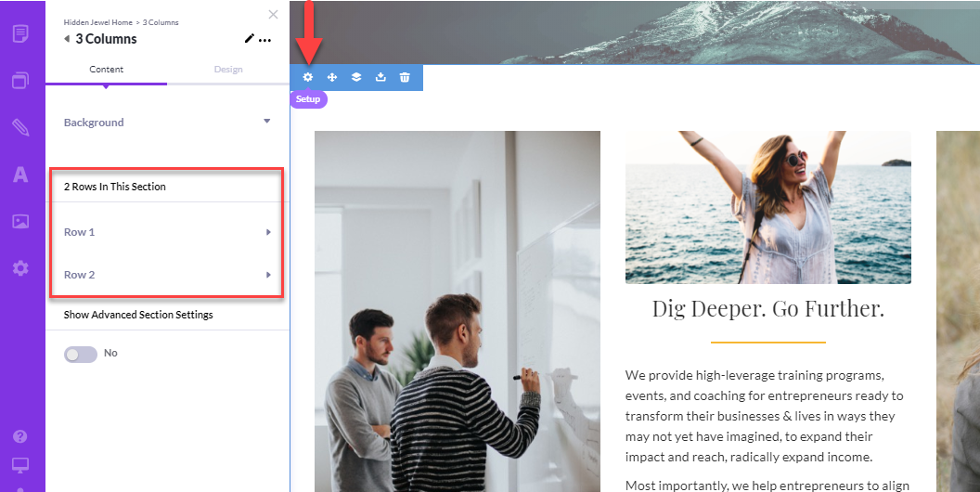Switch to the Content tab

click(106, 70)
